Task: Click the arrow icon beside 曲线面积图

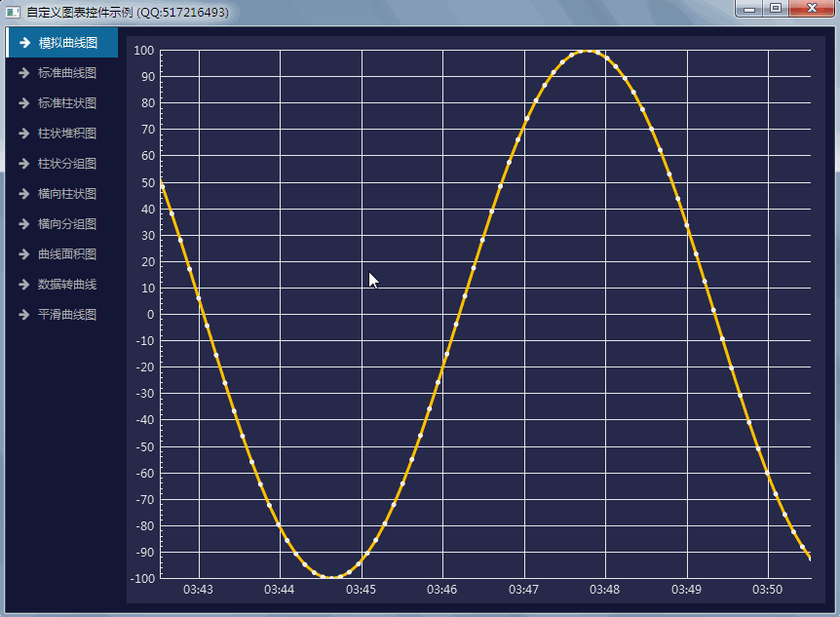Action: click(24, 254)
